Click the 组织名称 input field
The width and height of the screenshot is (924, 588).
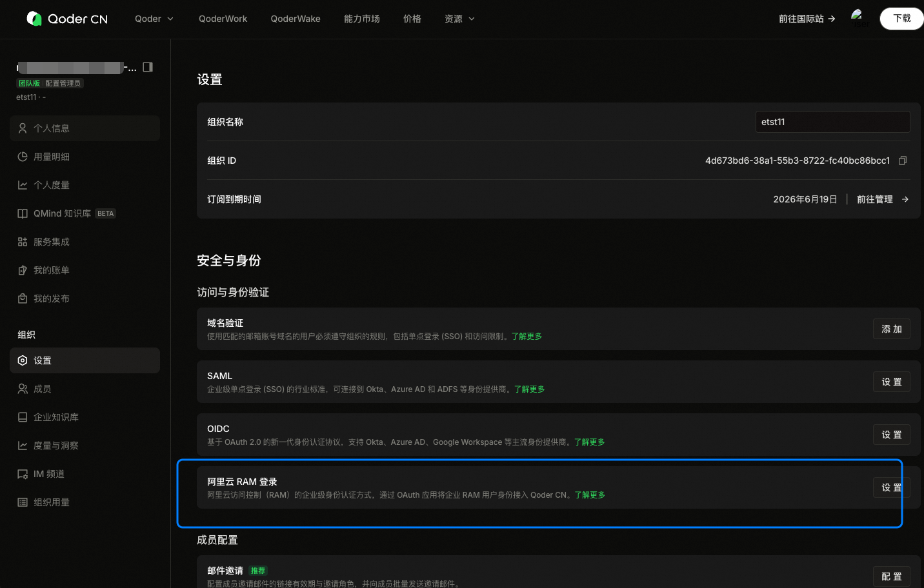(833, 122)
